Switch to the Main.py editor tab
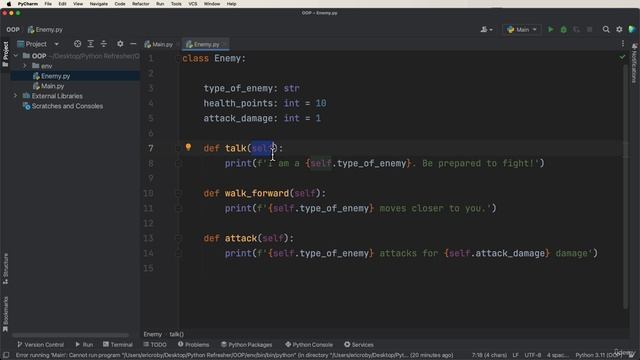 coord(159,44)
